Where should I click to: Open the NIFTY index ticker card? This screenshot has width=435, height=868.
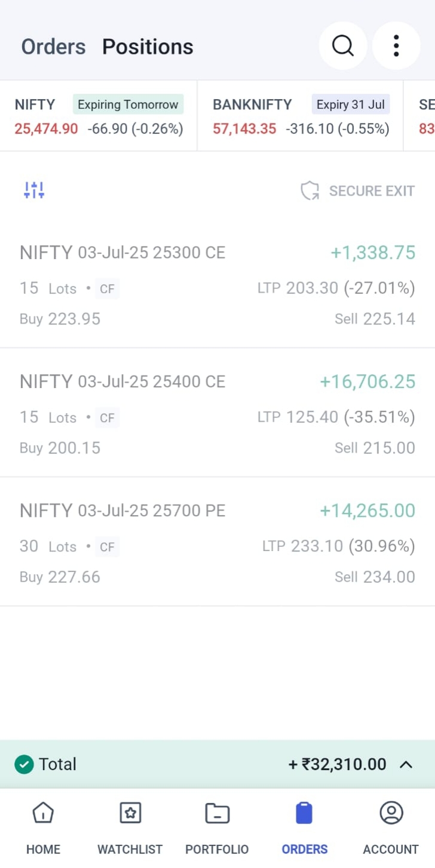(99, 116)
